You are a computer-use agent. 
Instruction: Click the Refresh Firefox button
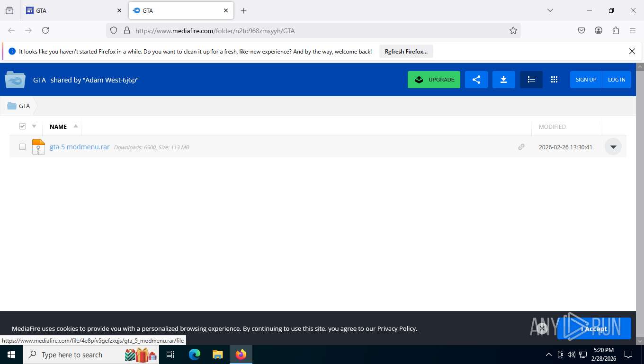(406, 52)
